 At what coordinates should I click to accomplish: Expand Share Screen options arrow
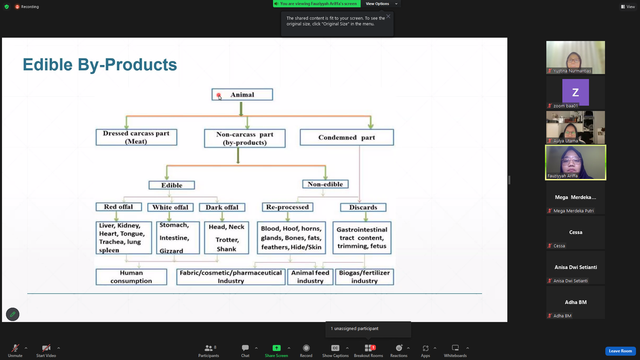(x=289, y=348)
